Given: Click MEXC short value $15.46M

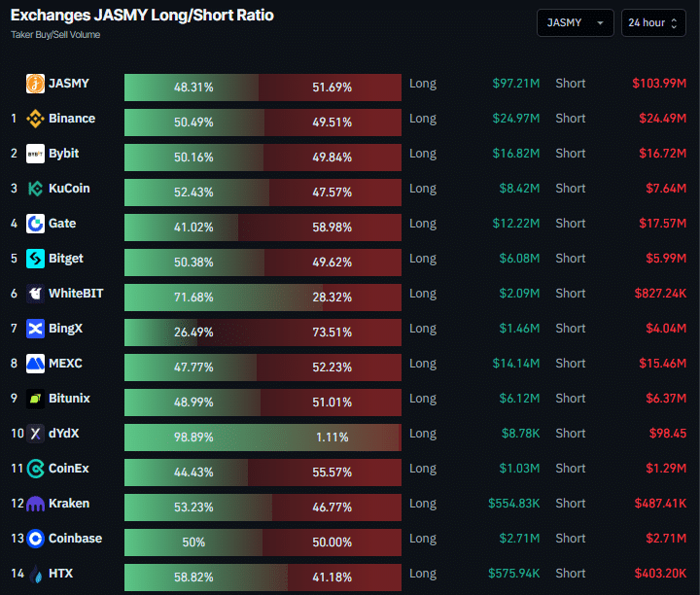Looking at the screenshot, I should click(x=662, y=364).
